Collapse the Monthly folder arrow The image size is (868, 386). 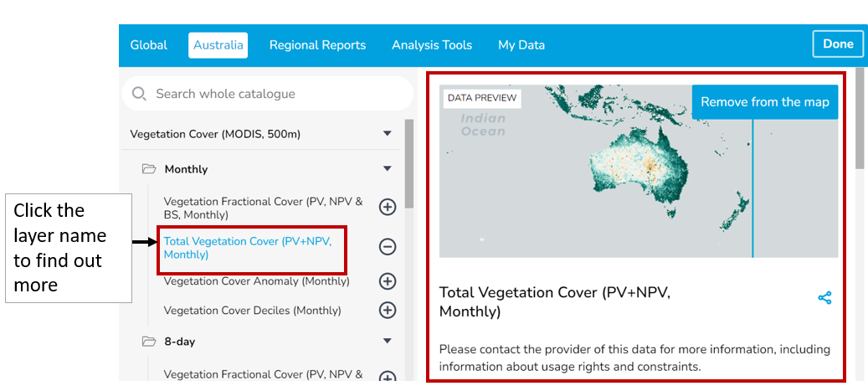point(387,169)
